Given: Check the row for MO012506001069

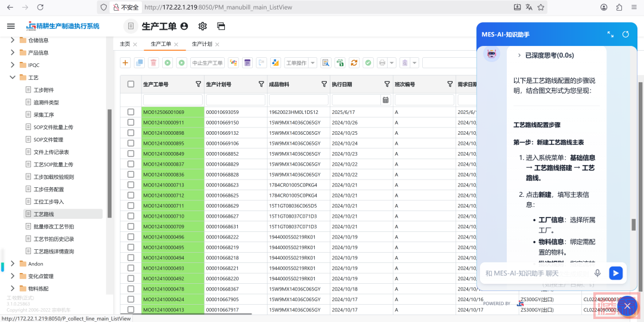Looking at the screenshot, I should pos(131,112).
